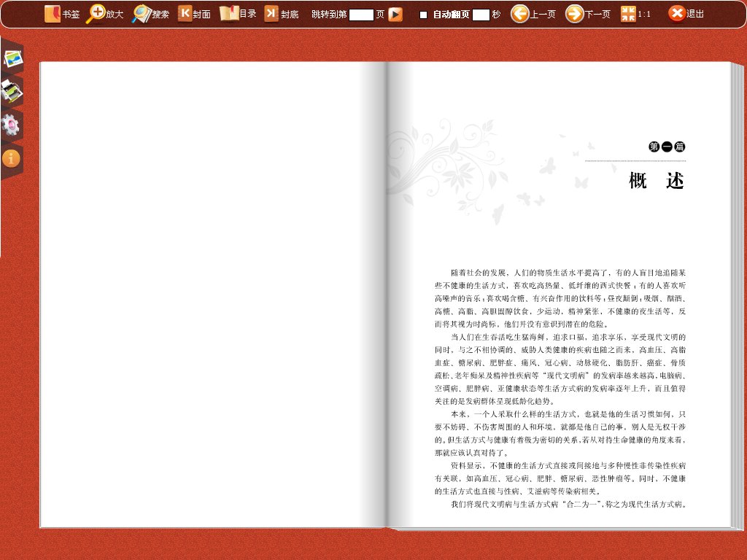This screenshot has width=747, height=560.
Task: Click the 跳转到第 page number input field
Action: 361,15
